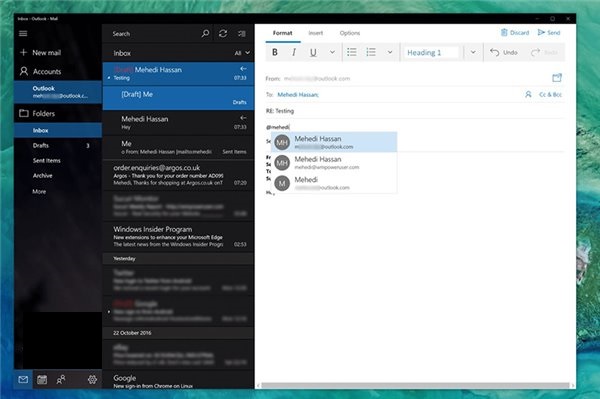Open the order.enquiries@argos.co.uk email
The image size is (600, 399).
coord(178,175)
